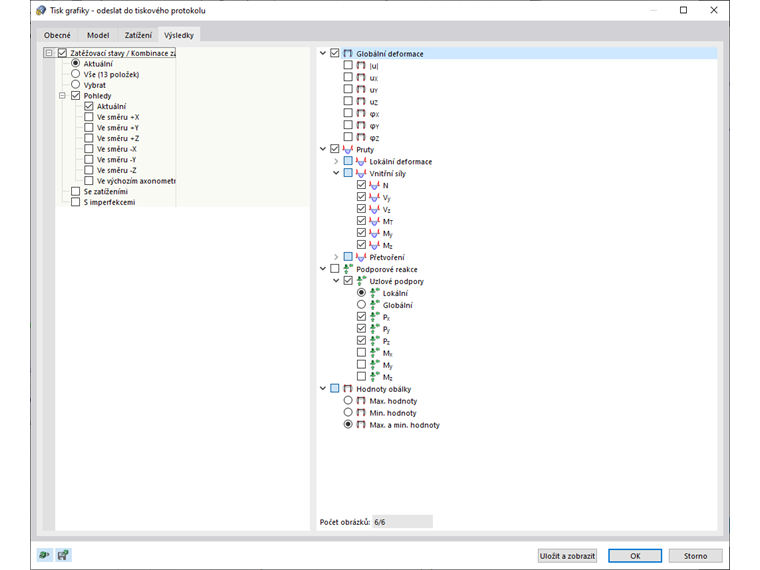Confirm with the OK button
The width and height of the screenshot is (760, 570).
[x=635, y=555]
